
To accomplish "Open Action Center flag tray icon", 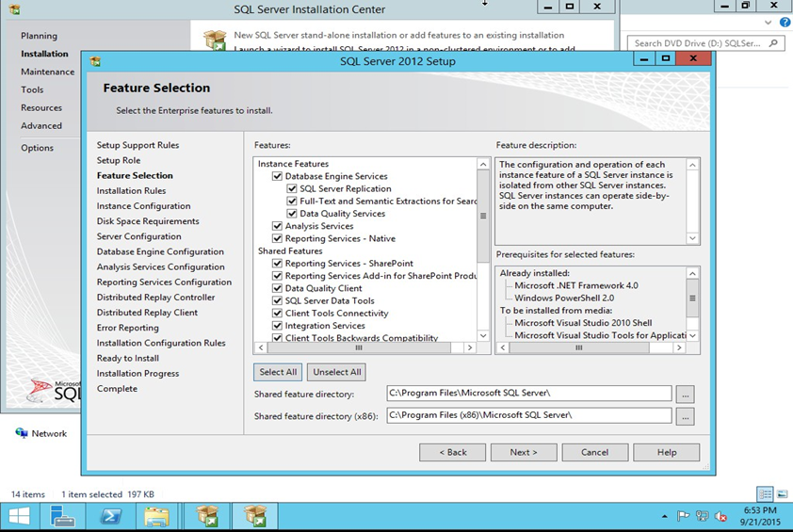I will [685, 516].
